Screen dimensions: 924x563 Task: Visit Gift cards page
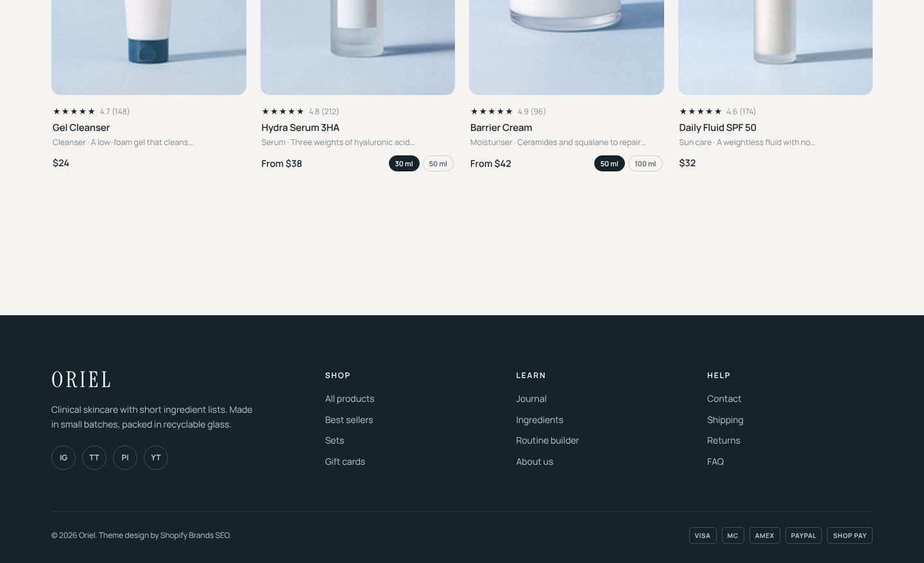coord(345,462)
